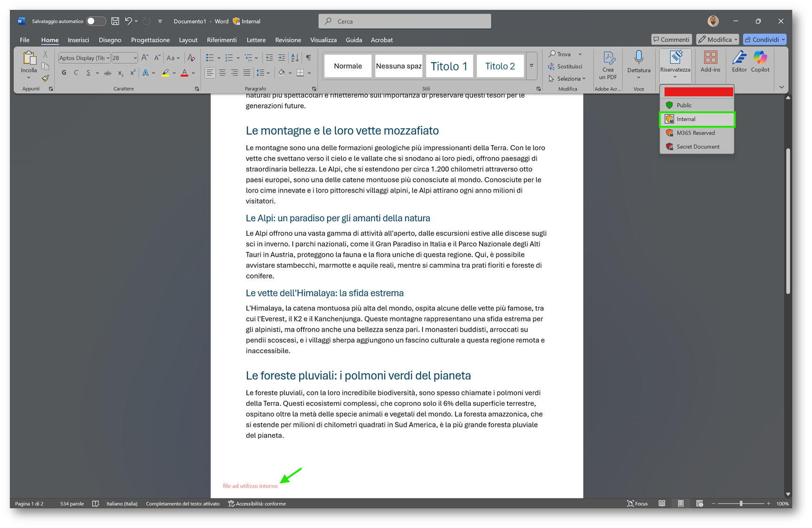
Task: Increase font size with the A-up icon
Action: pyautogui.click(x=145, y=58)
